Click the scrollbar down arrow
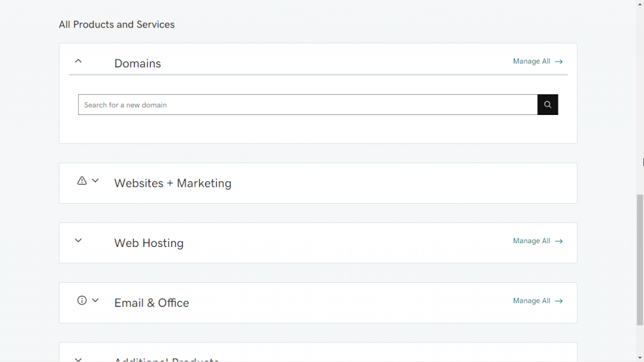The height and width of the screenshot is (362, 644). (640, 357)
